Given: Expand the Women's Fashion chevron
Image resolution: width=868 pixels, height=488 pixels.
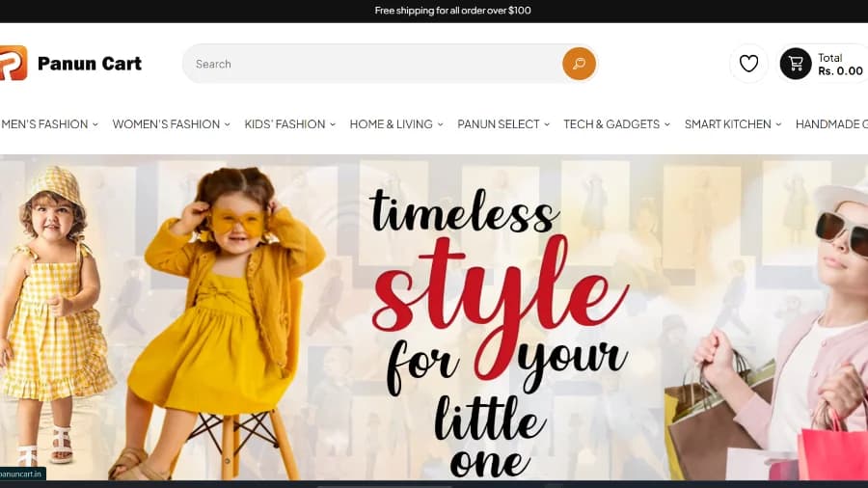Looking at the screenshot, I should click(227, 124).
